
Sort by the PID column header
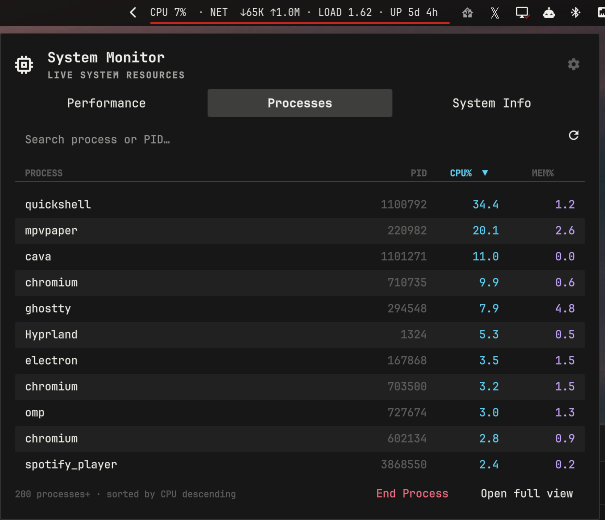pyautogui.click(x=419, y=173)
